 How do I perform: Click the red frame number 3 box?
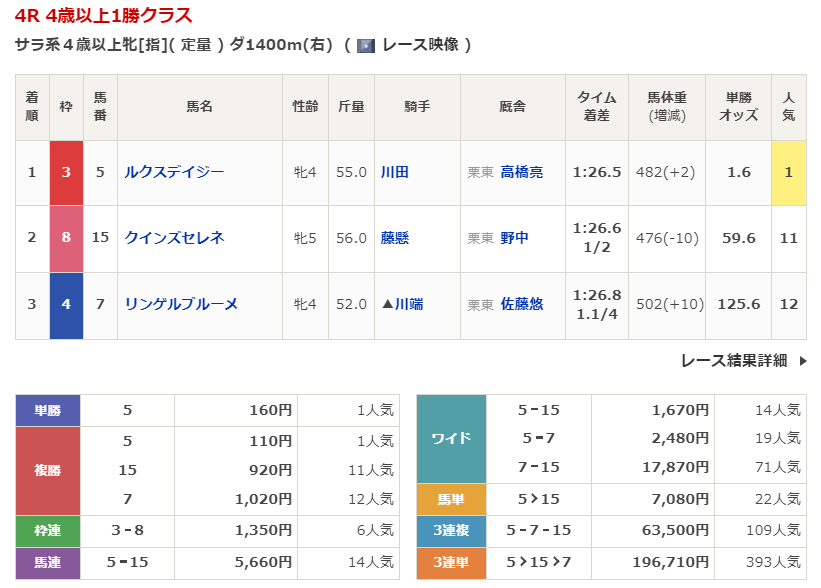(66, 172)
